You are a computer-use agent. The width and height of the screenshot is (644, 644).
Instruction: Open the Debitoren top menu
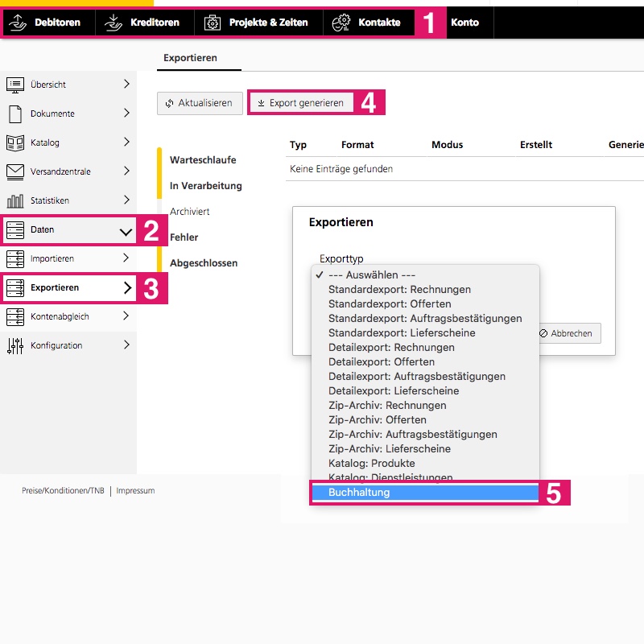[47, 23]
